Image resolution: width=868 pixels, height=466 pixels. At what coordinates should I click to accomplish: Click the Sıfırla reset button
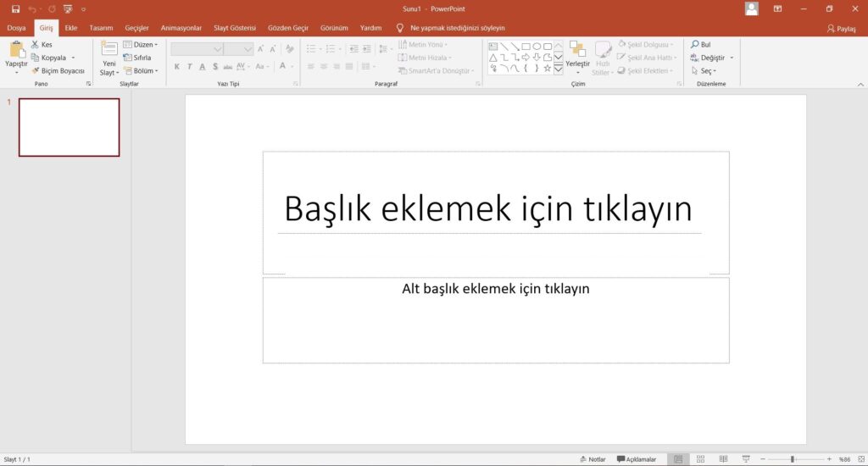138,58
